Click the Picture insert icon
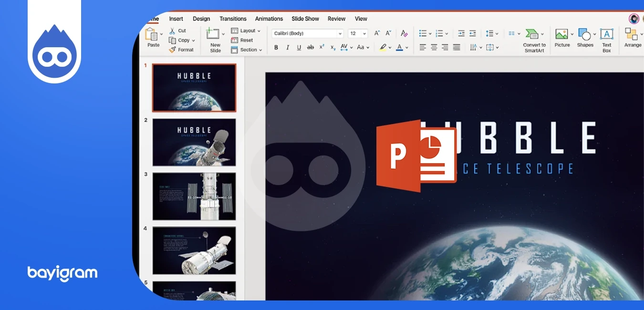The image size is (644, 310). (562, 33)
